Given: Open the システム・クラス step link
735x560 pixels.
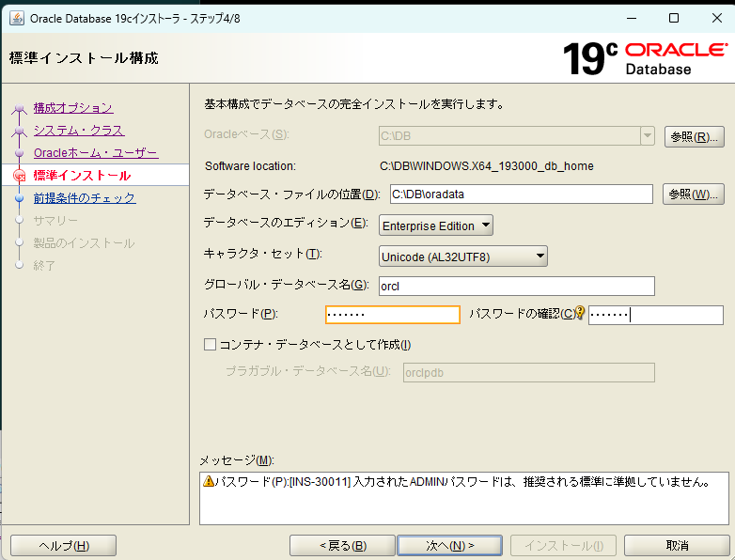Looking at the screenshot, I should 79,131.
